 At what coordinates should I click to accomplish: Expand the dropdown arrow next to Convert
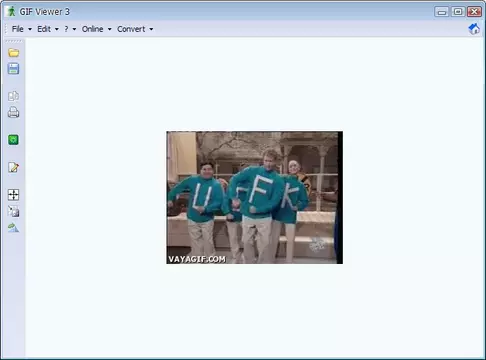click(151, 29)
